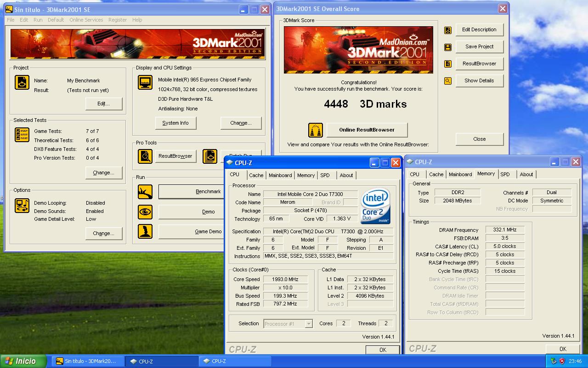The image size is (588, 368).
Task: Click the Game Demo joystick icon
Action: (x=145, y=231)
